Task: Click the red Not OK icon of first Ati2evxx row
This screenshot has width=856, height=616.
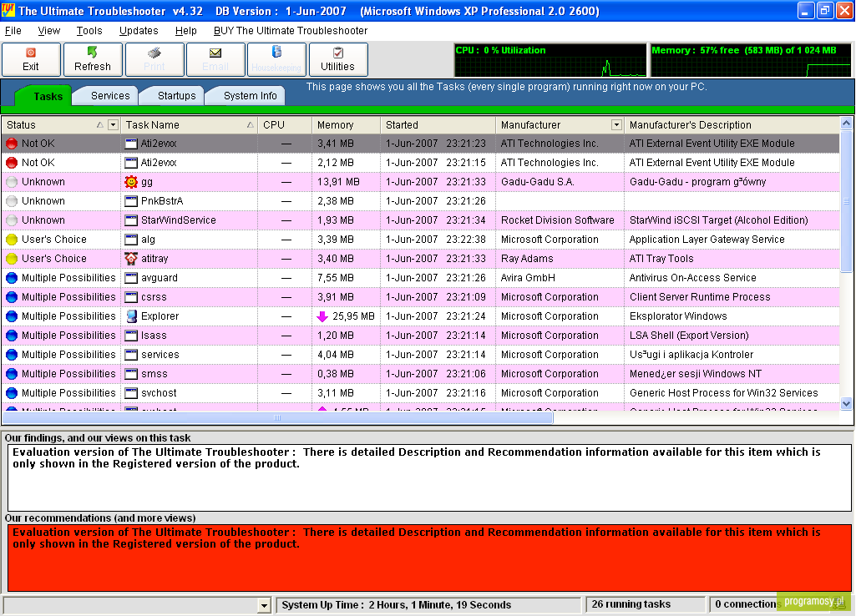Action: (x=12, y=144)
